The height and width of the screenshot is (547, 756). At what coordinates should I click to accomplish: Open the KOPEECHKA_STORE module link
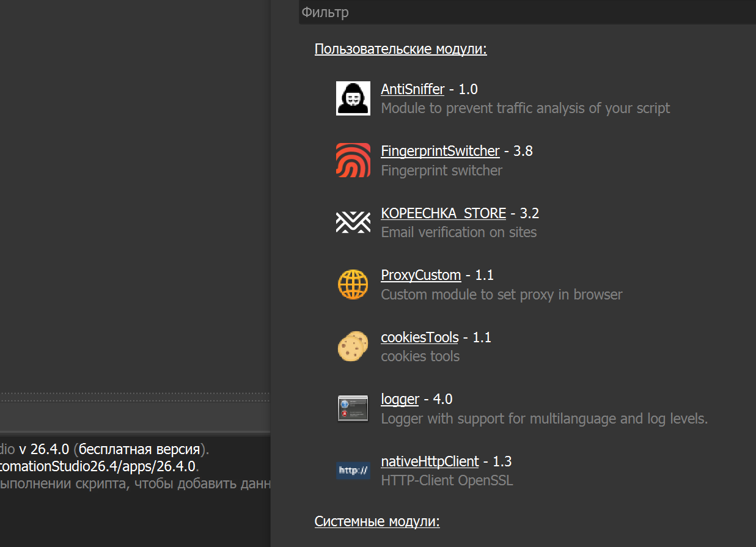[443, 213]
